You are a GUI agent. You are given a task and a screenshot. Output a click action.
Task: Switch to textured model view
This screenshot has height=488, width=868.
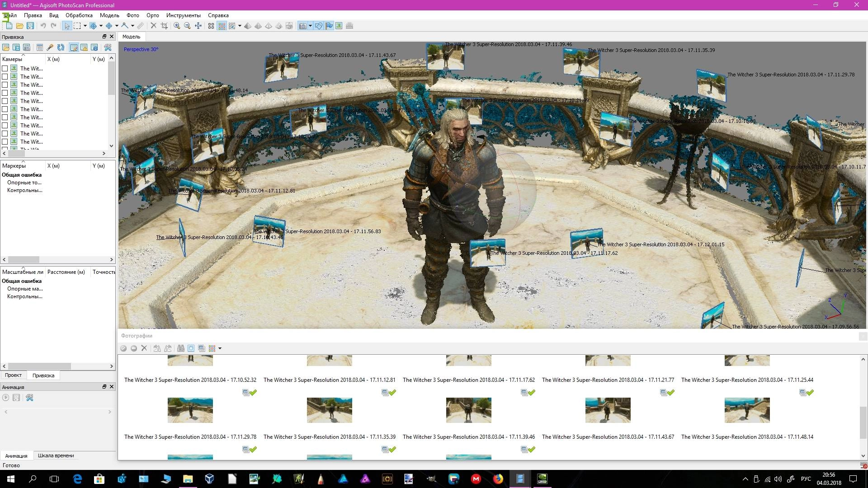point(279,26)
